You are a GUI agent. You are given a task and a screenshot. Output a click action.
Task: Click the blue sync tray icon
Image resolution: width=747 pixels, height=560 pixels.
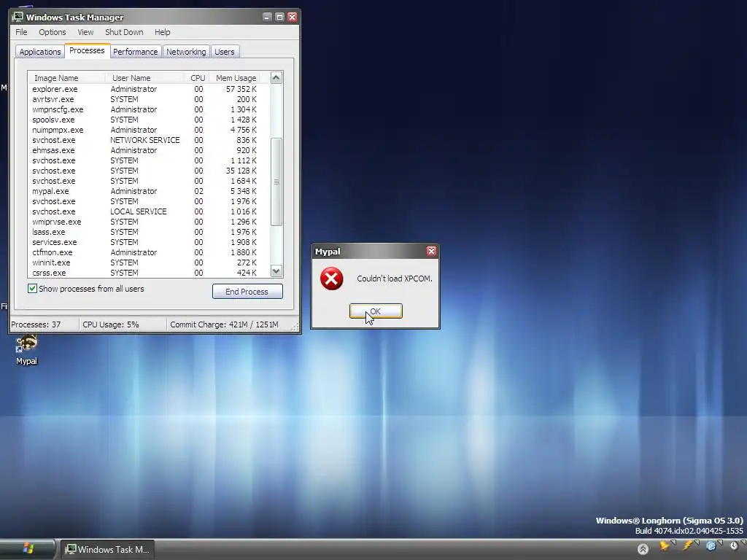(711, 545)
